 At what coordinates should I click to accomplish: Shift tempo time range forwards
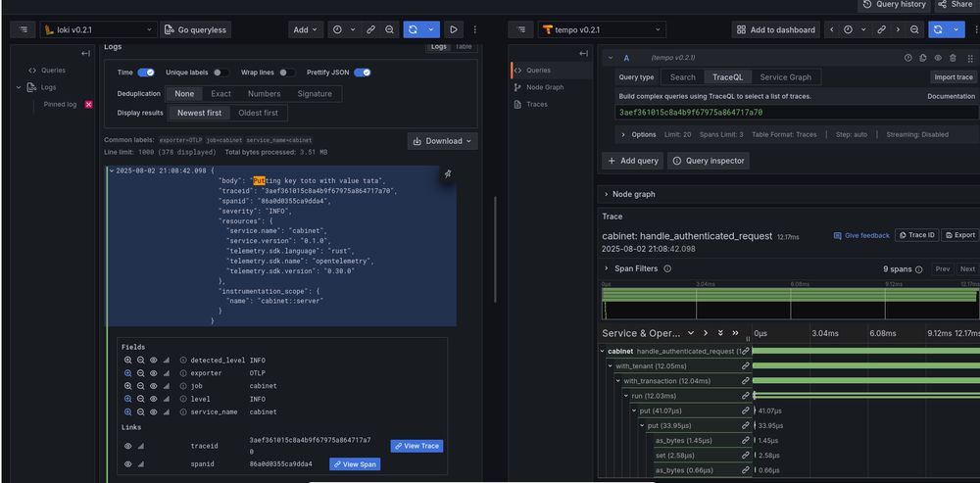pos(898,29)
